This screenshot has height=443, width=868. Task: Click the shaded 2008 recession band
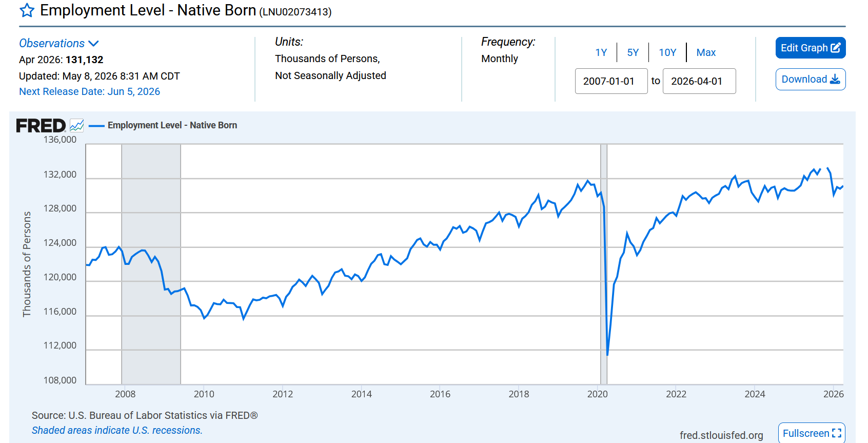(x=151, y=264)
